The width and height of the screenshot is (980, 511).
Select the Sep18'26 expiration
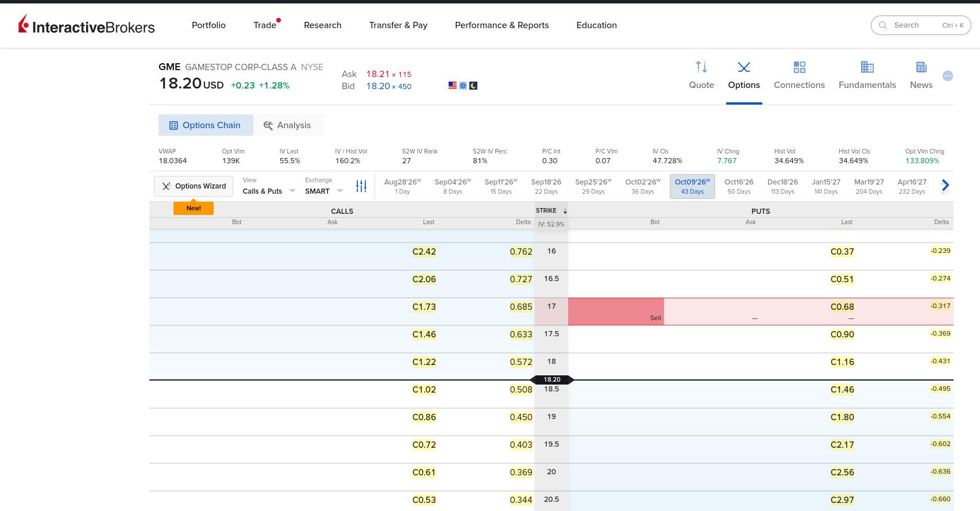(546, 186)
